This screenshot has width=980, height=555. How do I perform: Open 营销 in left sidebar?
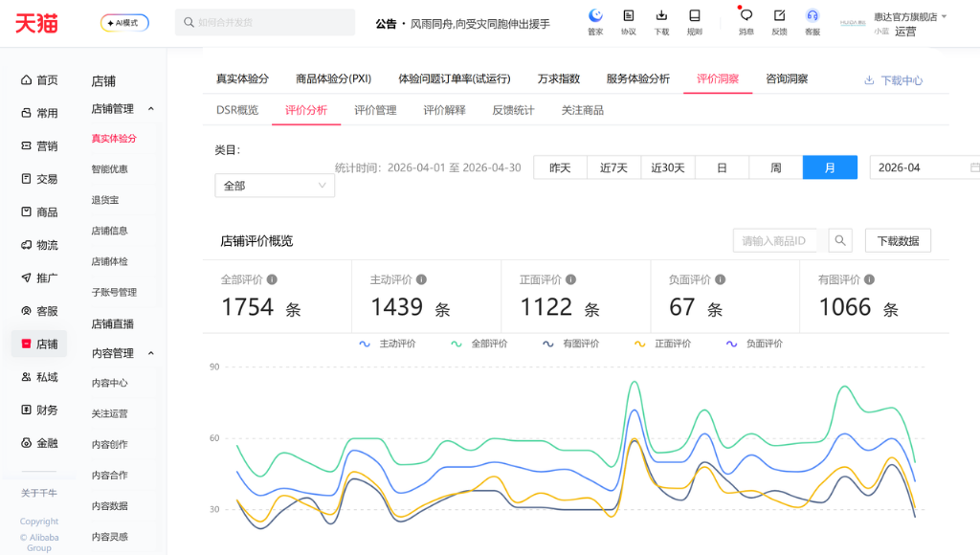click(39, 145)
